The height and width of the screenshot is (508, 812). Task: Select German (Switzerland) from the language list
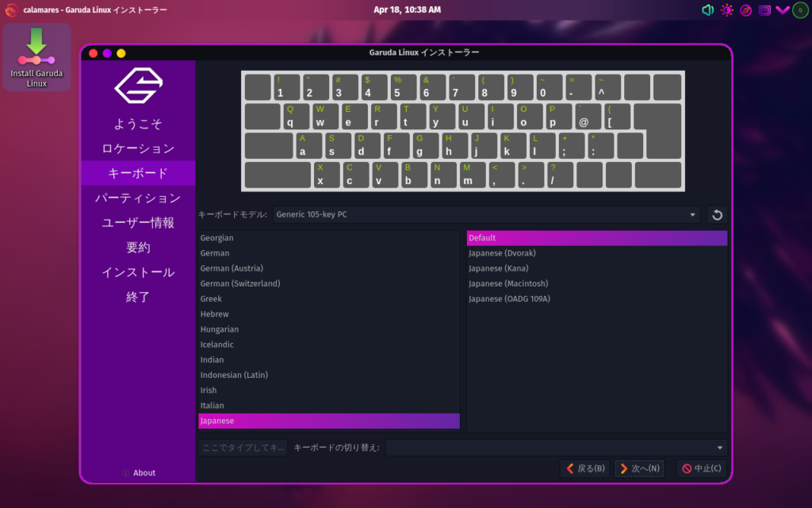[x=240, y=283]
